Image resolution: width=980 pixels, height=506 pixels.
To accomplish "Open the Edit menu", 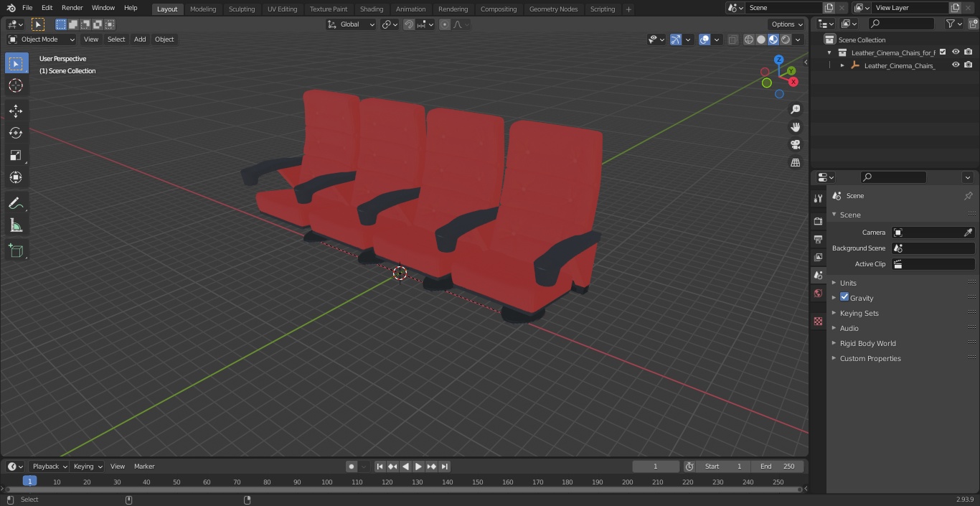I will point(47,8).
